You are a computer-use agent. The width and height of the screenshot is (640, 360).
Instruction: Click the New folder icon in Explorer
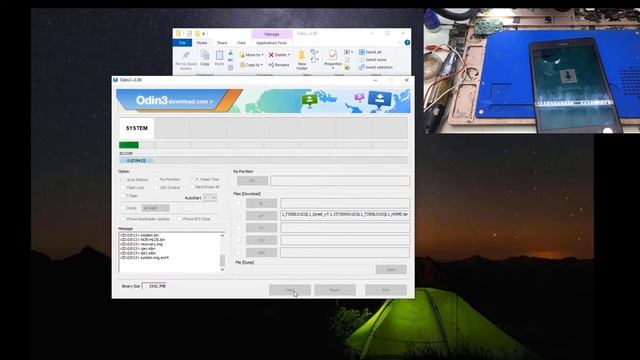302,56
